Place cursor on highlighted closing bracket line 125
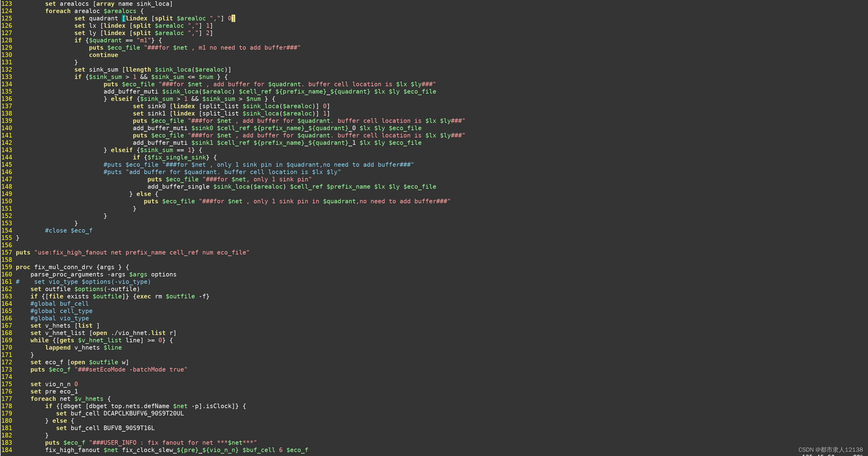This screenshot has width=868, height=456. pos(233,18)
